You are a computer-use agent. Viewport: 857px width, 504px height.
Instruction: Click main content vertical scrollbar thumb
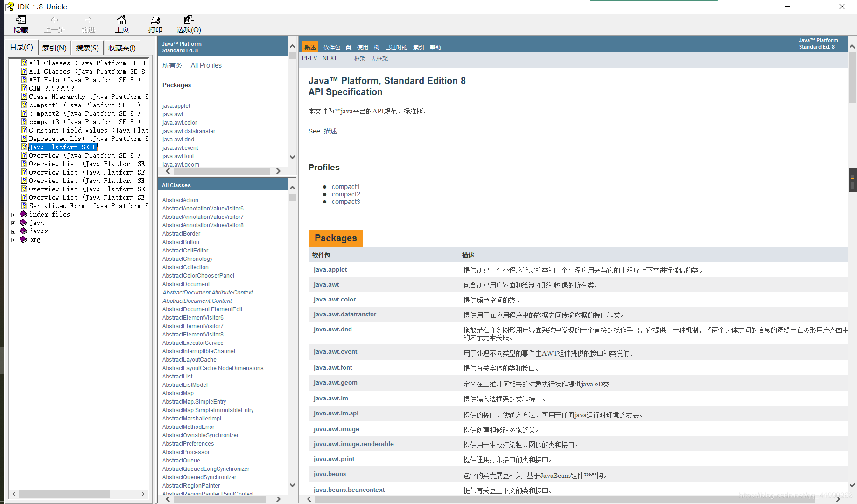pyautogui.click(x=852, y=77)
